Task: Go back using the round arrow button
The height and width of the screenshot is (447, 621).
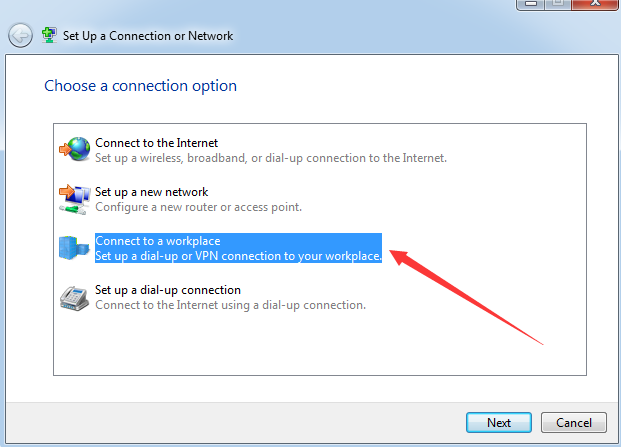Action: click(x=20, y=36)
